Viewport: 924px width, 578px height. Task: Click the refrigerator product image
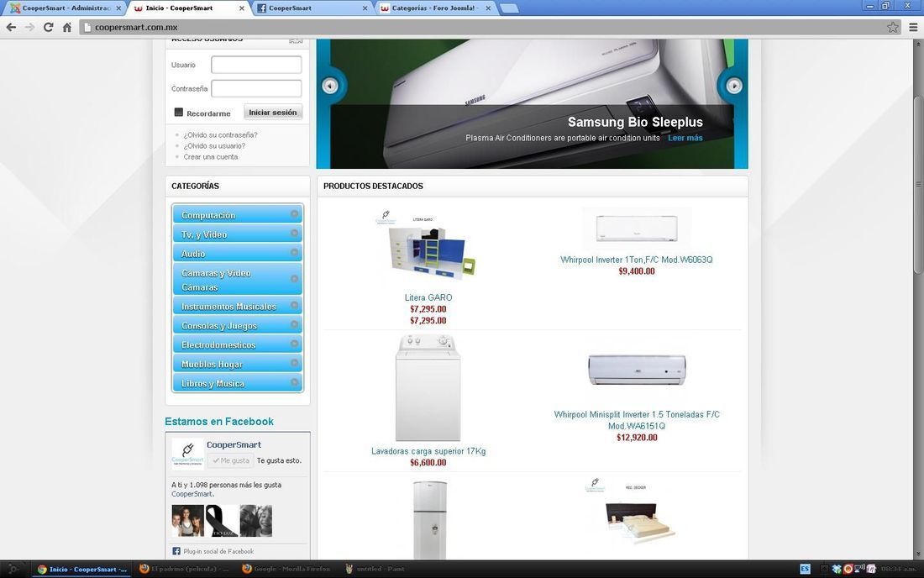(x=429, y=520)
